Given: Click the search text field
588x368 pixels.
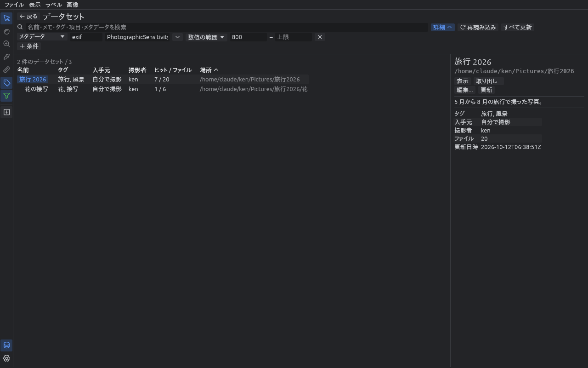Looking at the screenshot, I should tap(226, 27).
